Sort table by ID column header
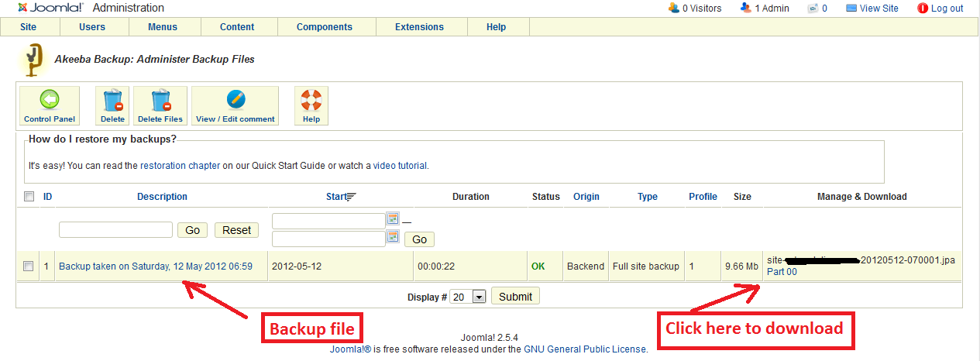This screenshot has height=361, width=980. click(x=48, y=197)
